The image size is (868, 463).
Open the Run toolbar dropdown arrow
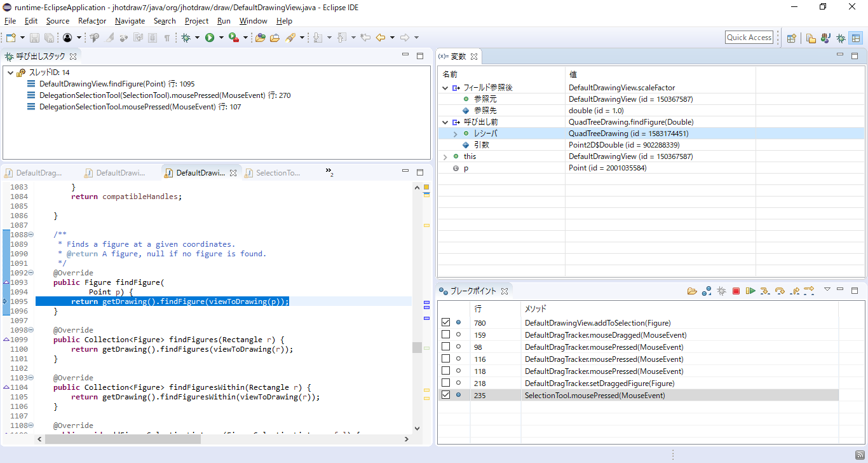pos(221,38)
